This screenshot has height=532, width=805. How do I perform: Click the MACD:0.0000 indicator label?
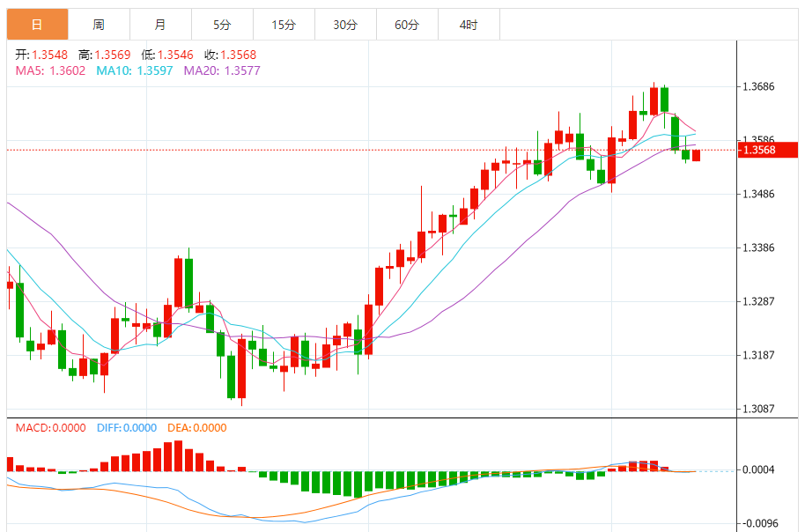point(51,428)
